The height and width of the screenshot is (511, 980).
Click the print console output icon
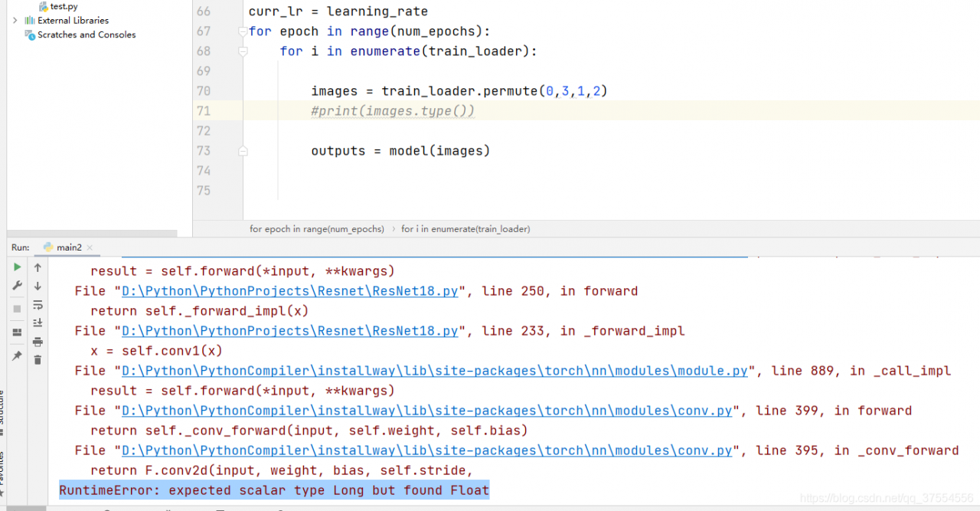pyautogui.click(x=38, y=342)
